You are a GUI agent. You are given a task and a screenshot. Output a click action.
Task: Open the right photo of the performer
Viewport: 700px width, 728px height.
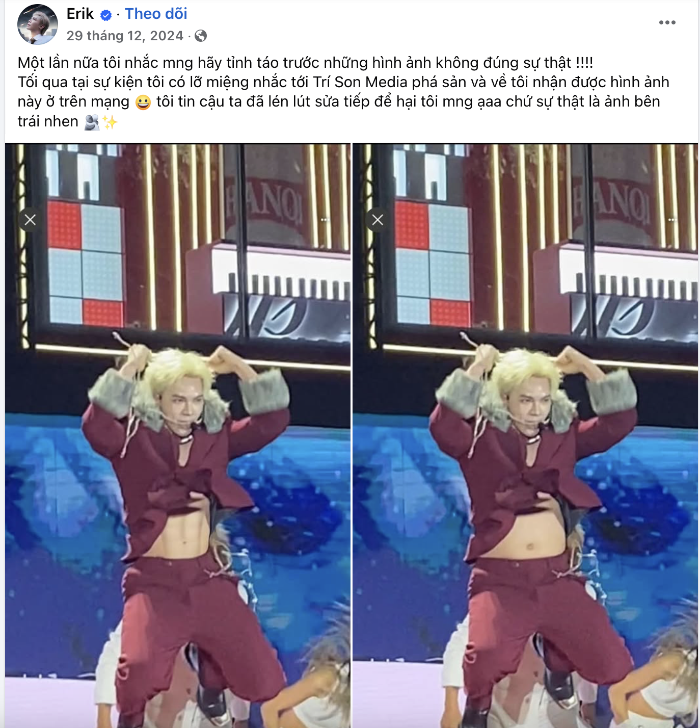[x=525, y=436]
